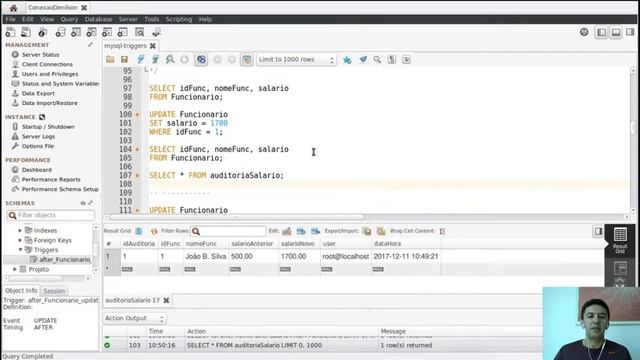Expand the Foreign Keys tree node
The width and height of the screenshot is (640, 360).
20,240
